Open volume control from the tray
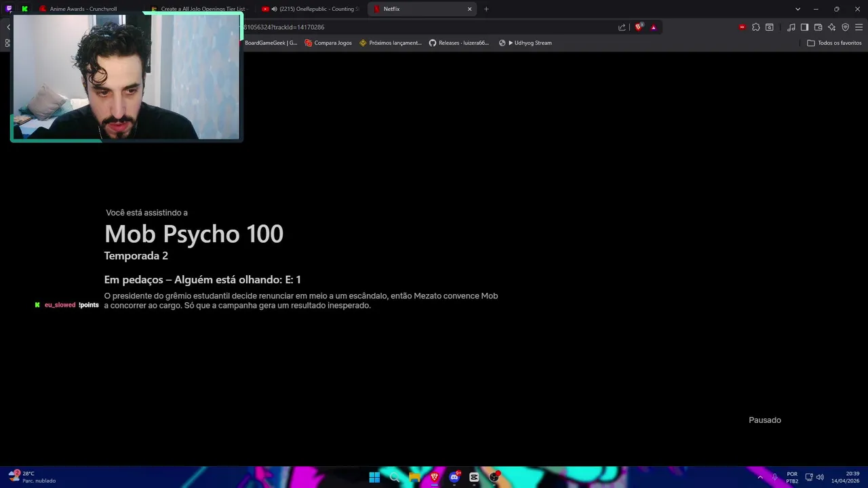Image resolution: width=868 pixels, height=488 pixels. [x=820, y=477]
